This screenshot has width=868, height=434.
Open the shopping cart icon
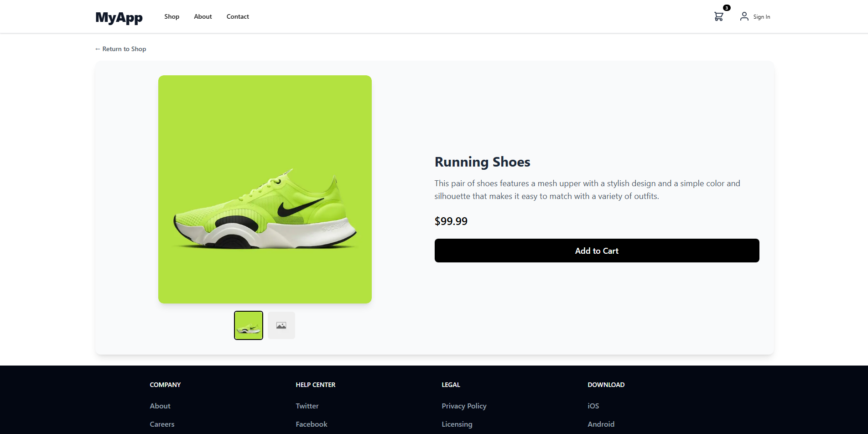click(719, 16)
